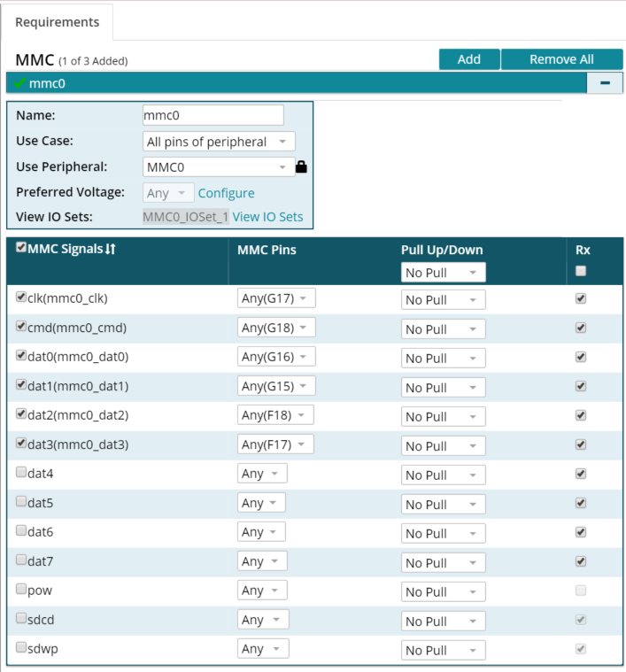Open the dat2 row No Pull dropdown

pos(444,417)
